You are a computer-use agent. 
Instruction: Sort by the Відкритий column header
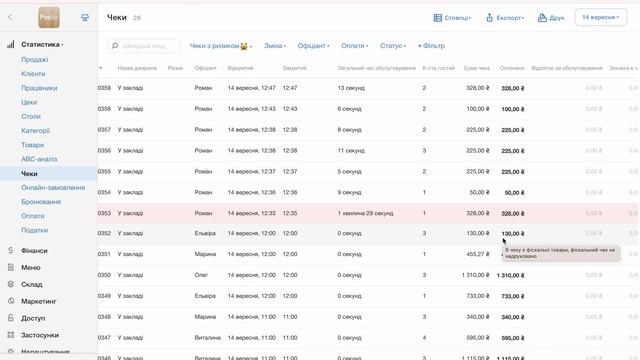tap(240, 68)
